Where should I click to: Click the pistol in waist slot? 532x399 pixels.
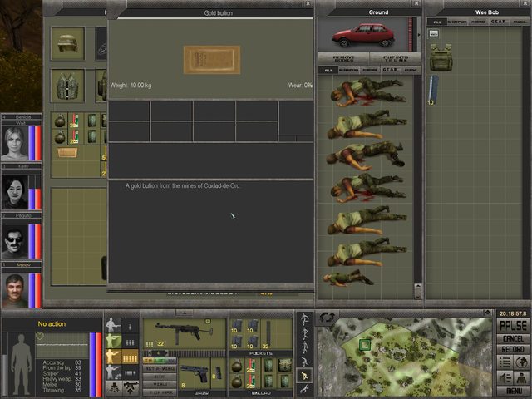click(x=195, y=372)
